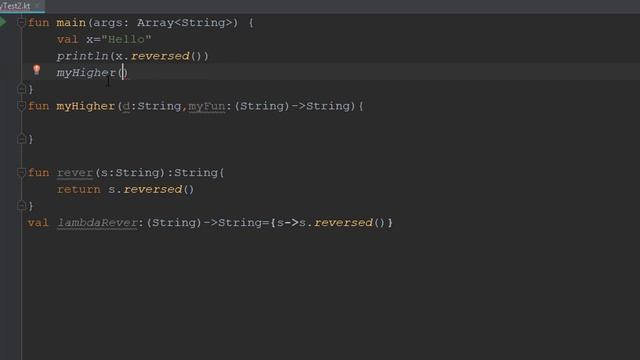Click the fold end marker closing main

22,89
